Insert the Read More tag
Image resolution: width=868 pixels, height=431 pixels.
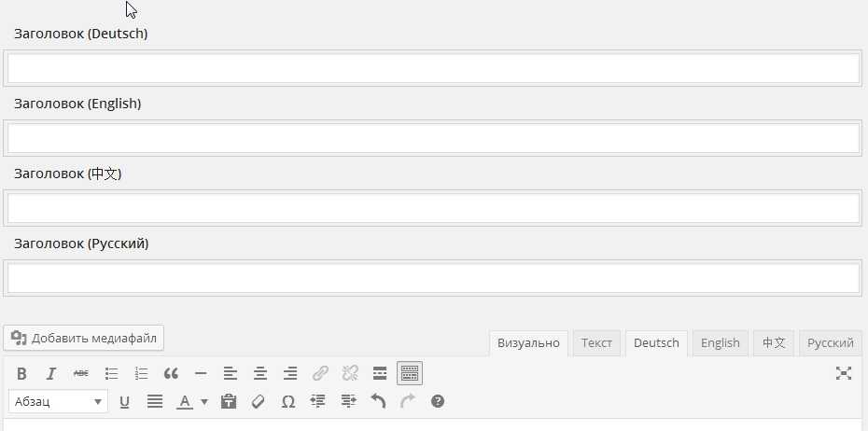tap(380, 373)
